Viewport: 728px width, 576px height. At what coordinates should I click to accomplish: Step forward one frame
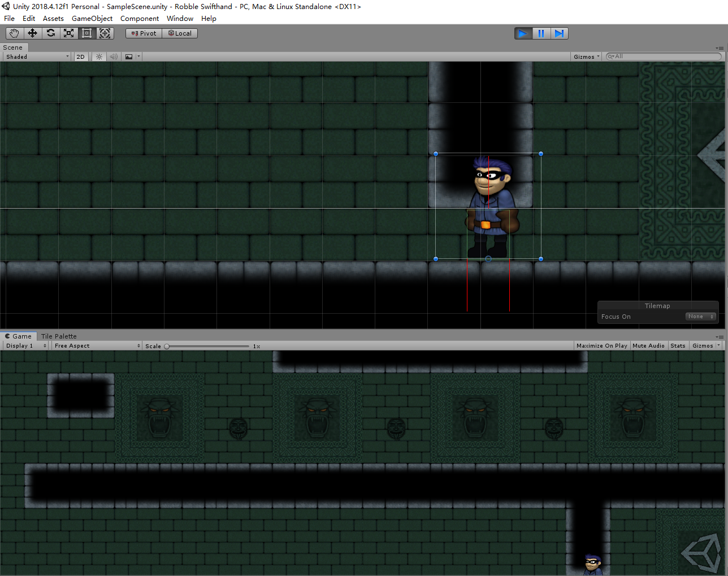click(559, 33)
